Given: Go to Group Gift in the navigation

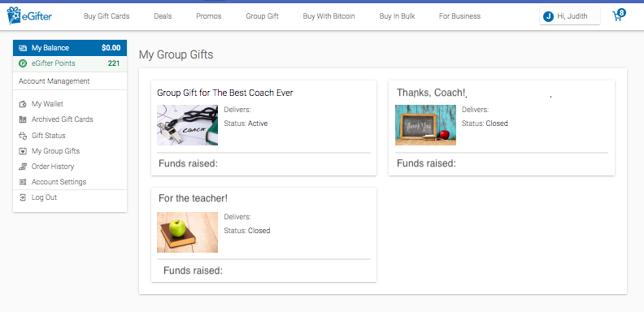Looking at the screenshot, I should pos(262,16).
